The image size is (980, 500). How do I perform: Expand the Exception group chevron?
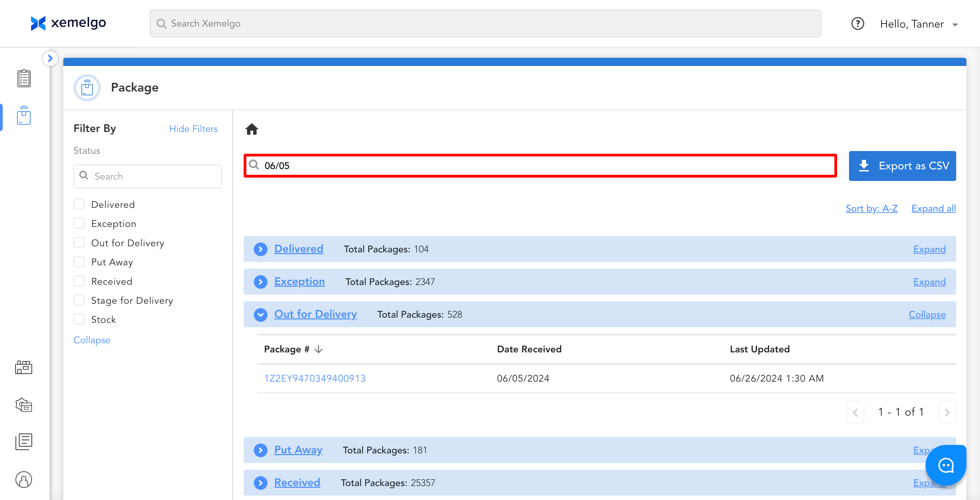(261, 282)
